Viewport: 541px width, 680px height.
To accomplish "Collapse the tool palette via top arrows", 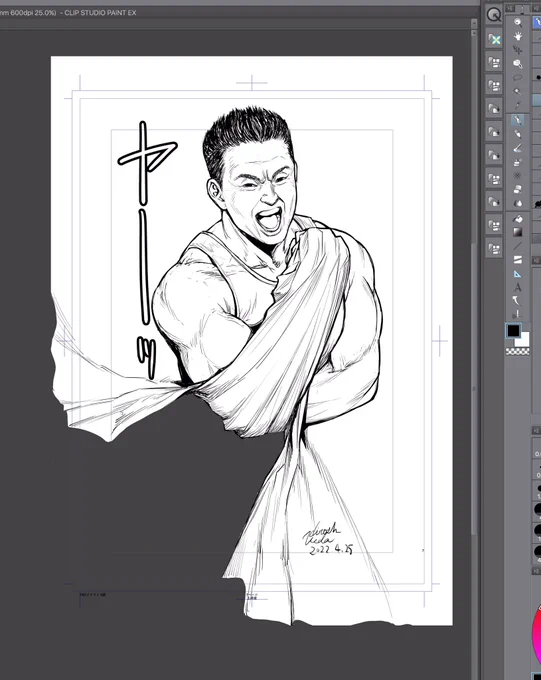I will click(x=510, y=8).
